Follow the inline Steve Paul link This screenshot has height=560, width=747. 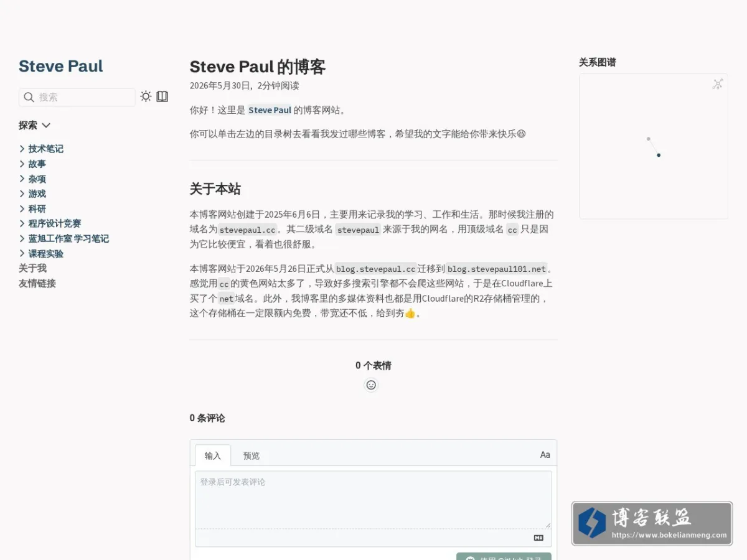pyautogui.click(x=270, y=110)
